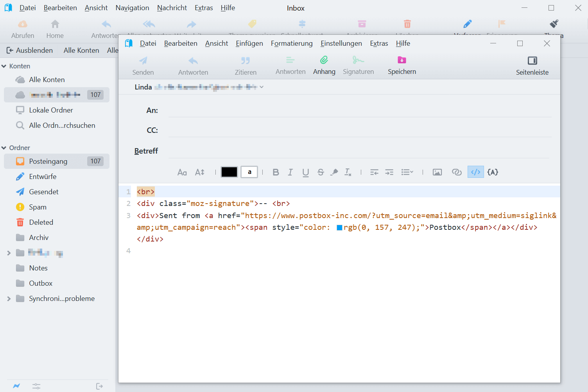588x392 pixels.
Task: Click the activity icon at sidebar bottom
Action: coord(16,386)
